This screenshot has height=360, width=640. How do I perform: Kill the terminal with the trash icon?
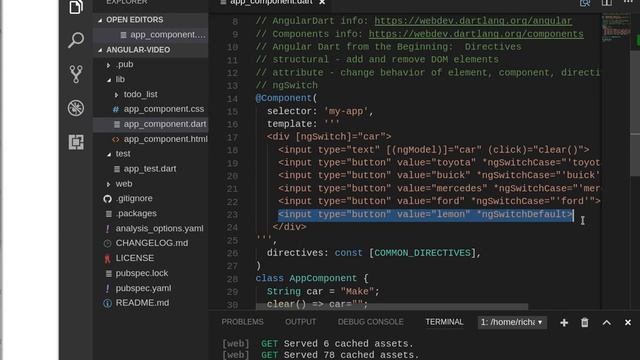pos(584,322)
